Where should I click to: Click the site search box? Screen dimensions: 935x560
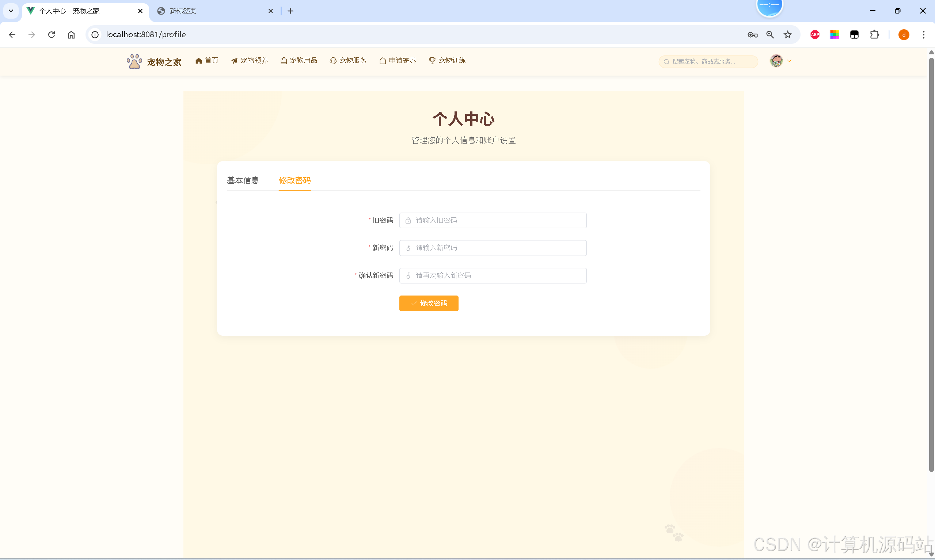tap(708, 61)
